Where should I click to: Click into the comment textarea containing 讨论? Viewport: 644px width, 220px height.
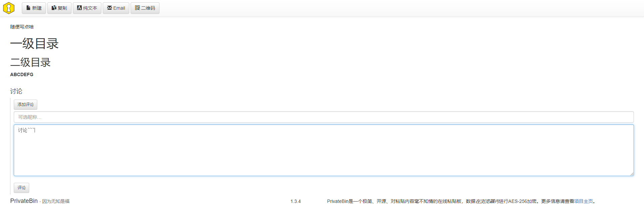coord(324,150)
